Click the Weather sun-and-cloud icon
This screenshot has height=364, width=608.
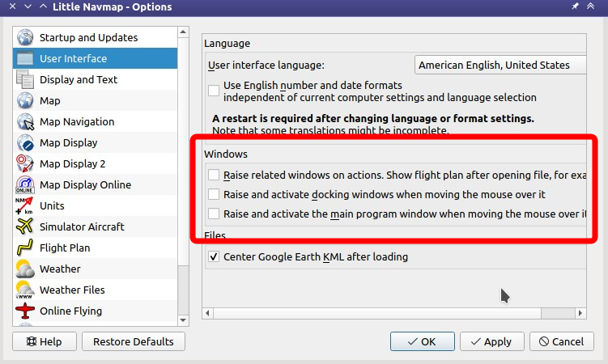pyautogui.click(x=25, y=269)
